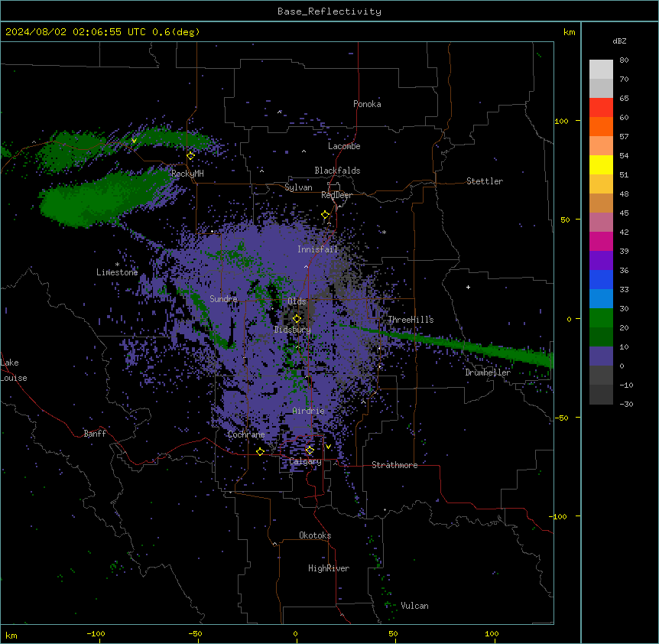
Task: Click the Didsbury town label
Action: [293, 330]
